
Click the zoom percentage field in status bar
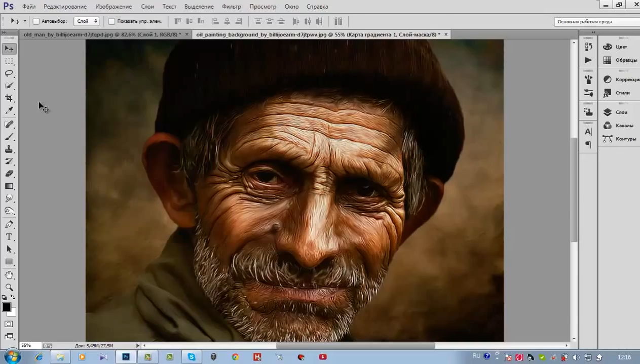pyautogui.click(x=26, y=346)
